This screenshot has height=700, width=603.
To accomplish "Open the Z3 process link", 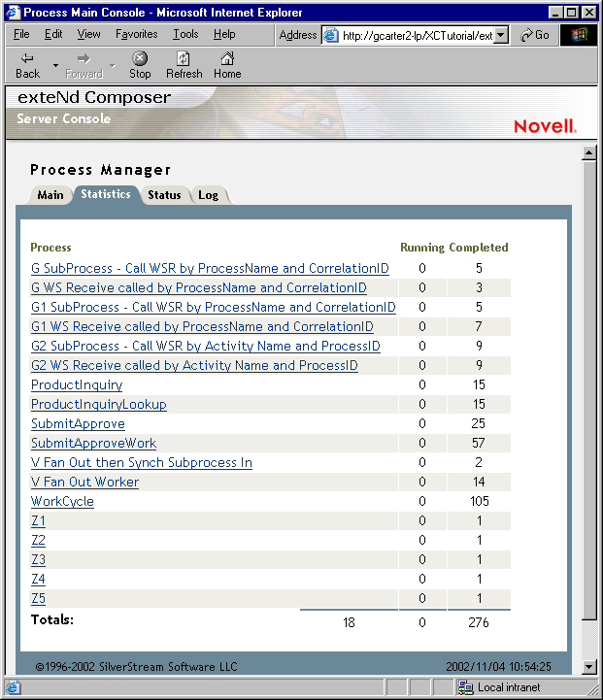I will (38, 560).
